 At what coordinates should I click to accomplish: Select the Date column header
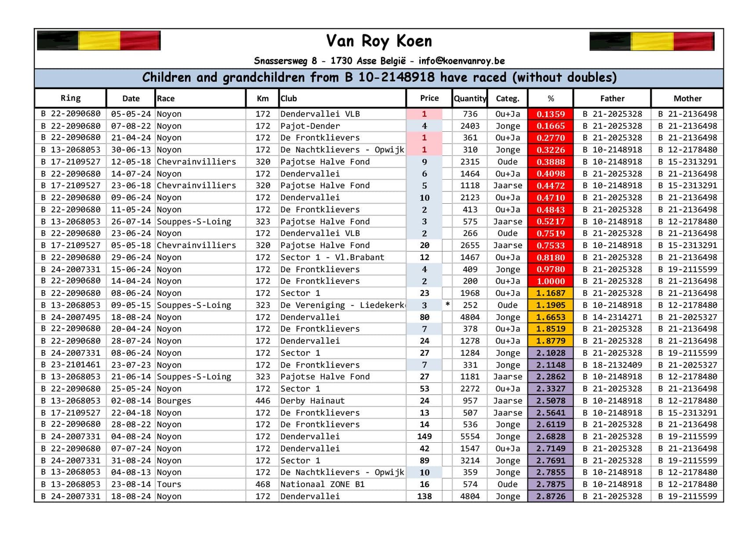click(131, 99)
